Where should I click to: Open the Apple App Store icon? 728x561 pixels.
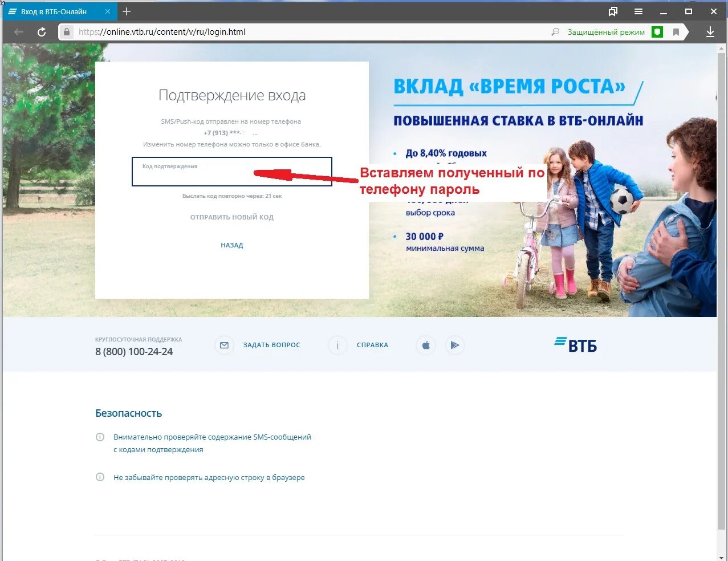pos(426,345)
